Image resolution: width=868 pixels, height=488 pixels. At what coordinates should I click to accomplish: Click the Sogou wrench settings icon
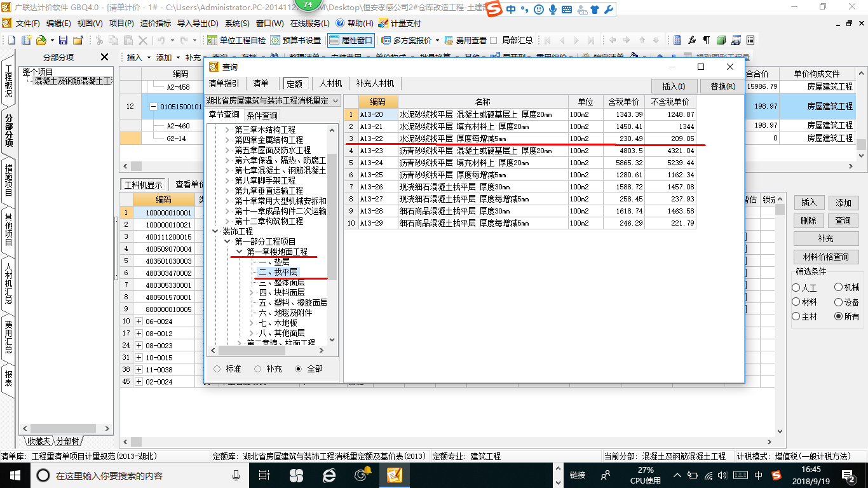click(608, 10)
